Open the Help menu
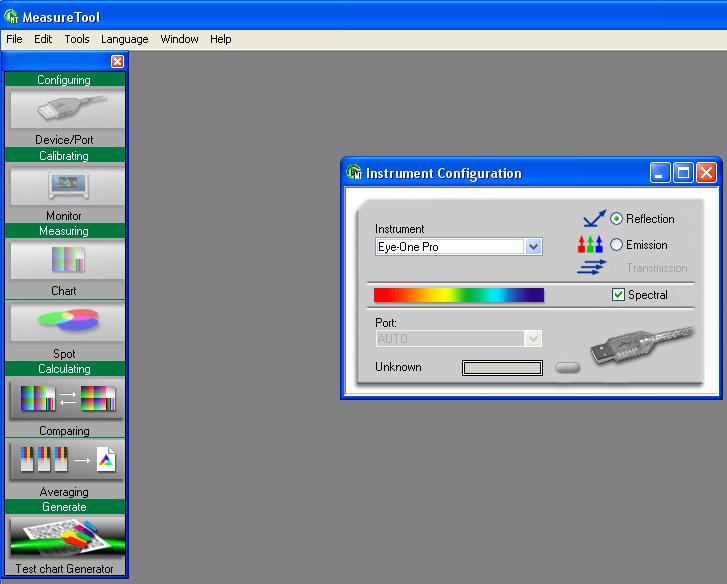Image resolution: width=727 pixels, height=584 pixels. coord(221,39)
